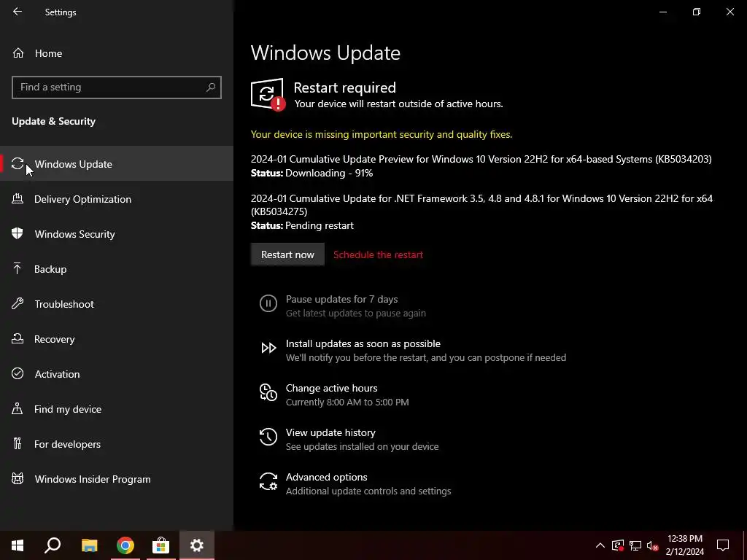
Task: Click the Windows Update sync icon in sidebar
Action: [18, 164]
